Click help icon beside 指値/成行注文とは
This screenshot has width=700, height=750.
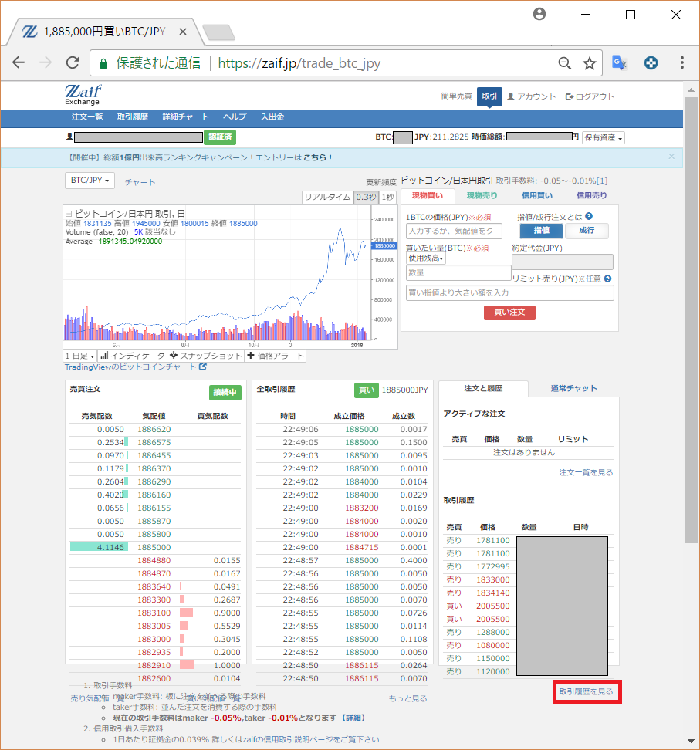pyautogui.click(x=589, y=216)
